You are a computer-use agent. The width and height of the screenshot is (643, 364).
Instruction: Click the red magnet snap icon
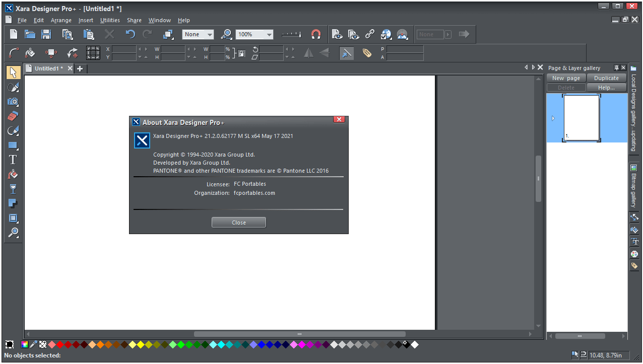coord(316,34)
